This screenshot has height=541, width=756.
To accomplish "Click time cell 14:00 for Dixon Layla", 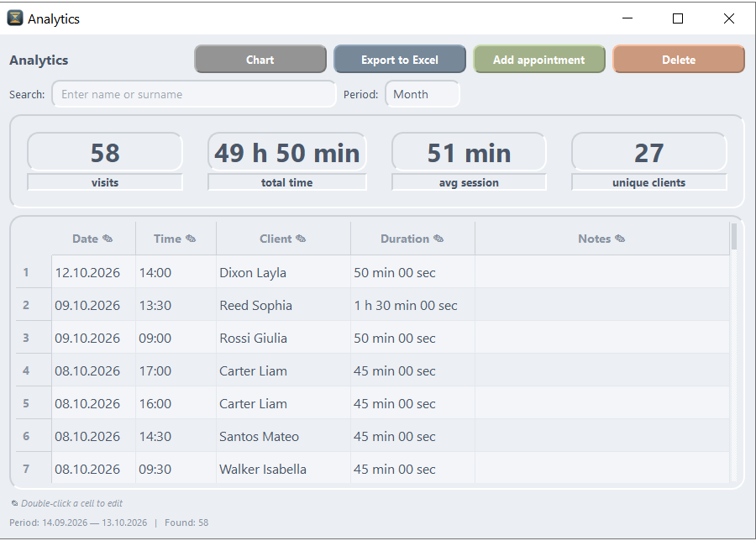I will (x=176, y=272).
